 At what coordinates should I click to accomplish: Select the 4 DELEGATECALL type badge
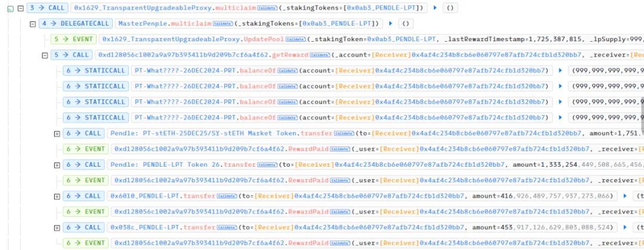coord(75,24)
